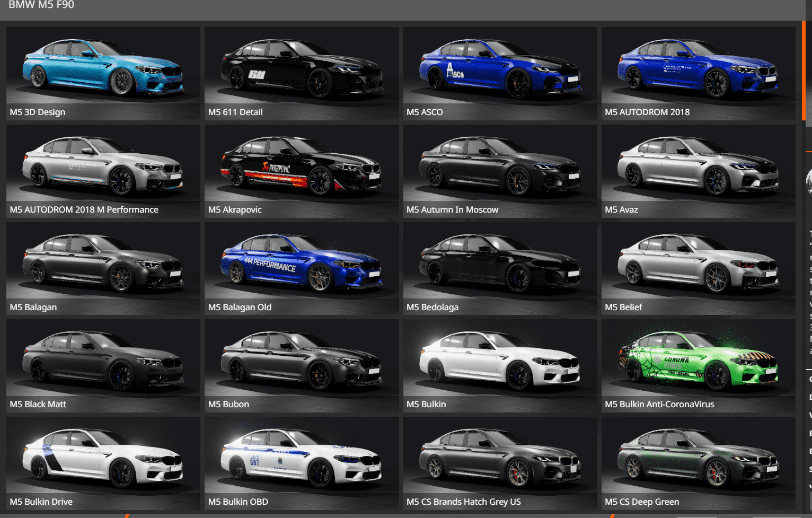Open the M5 Bulkin Drive car
The width and height of the screenshot is (812, 518).
click(103, 463)
